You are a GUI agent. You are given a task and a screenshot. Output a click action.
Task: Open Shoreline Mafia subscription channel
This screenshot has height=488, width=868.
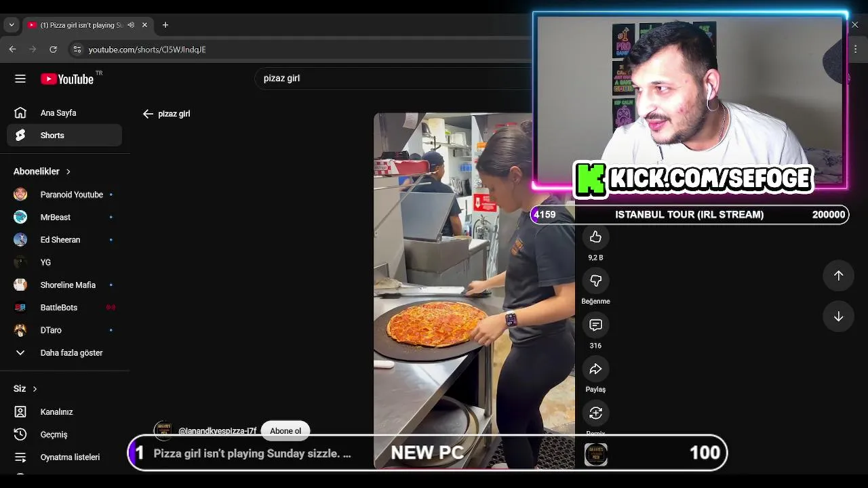point(64,285)
